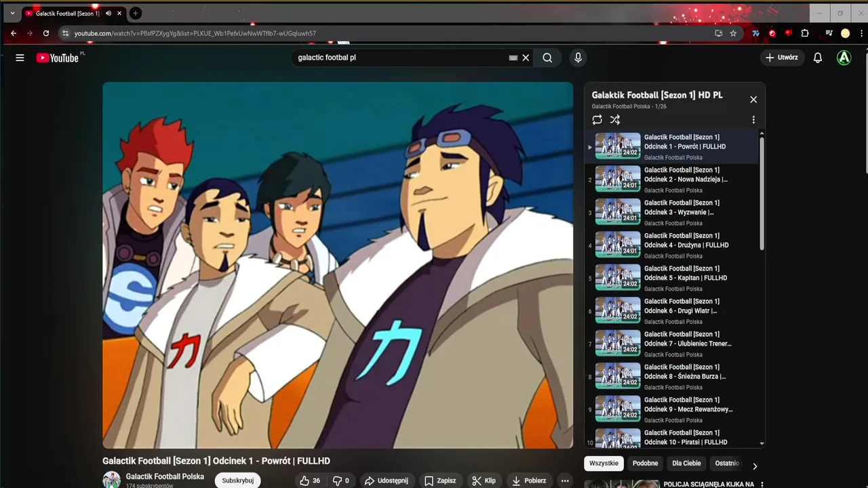
Task: Mute the tab via speaker icon
Action: 108,13
